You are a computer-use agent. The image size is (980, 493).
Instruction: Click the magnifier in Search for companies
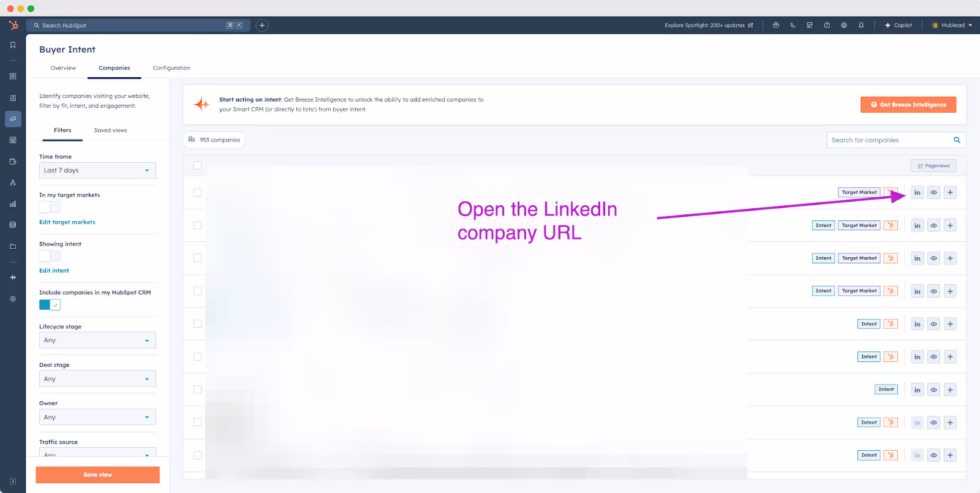(957, 140)
